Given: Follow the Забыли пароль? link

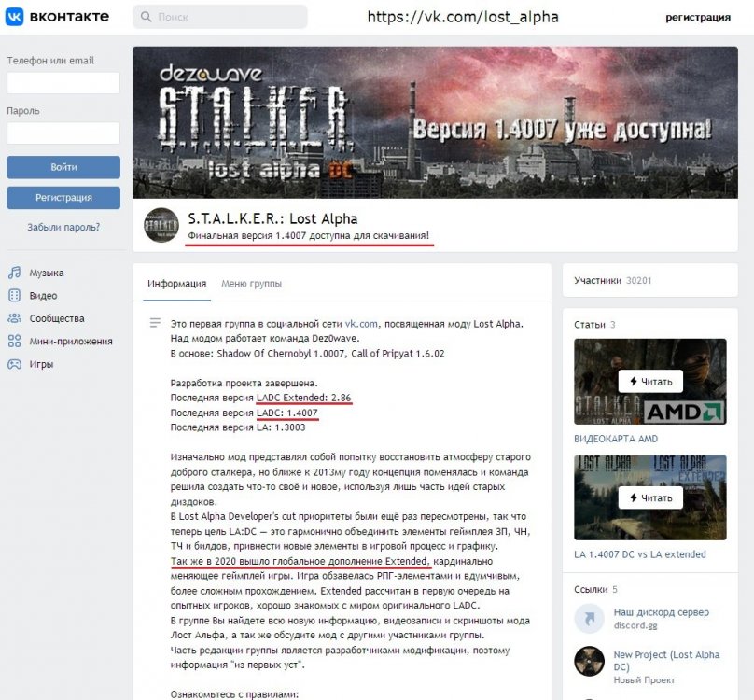Looking at the screenshot, I should pyautogui.click(x=63, y=227).
